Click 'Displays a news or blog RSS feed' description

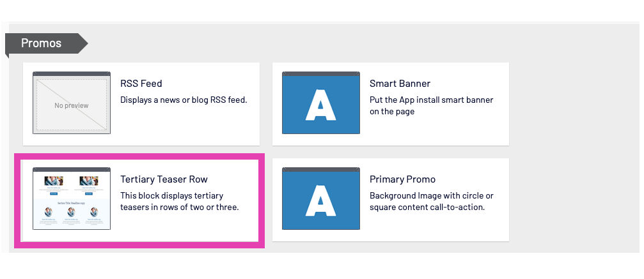tap(184, 100)
